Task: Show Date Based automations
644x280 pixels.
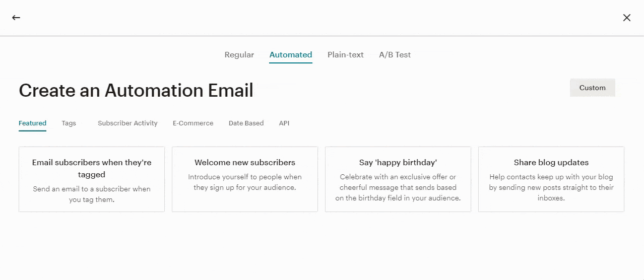Action: [246, 123]
